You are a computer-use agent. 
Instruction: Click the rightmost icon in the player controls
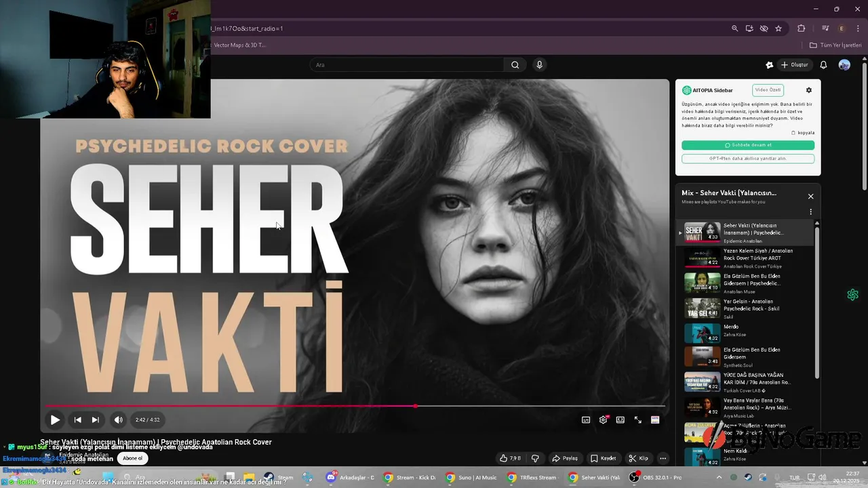[x=655, y=420]
